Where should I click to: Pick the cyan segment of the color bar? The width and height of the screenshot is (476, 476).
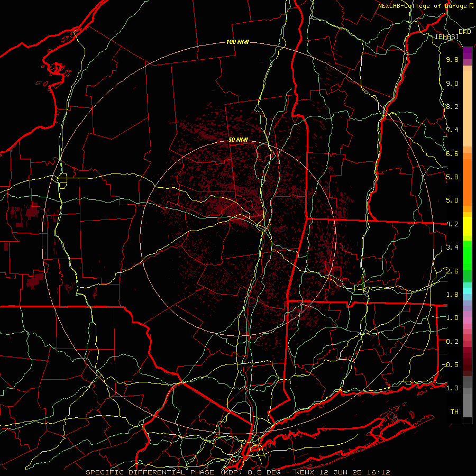467,291
